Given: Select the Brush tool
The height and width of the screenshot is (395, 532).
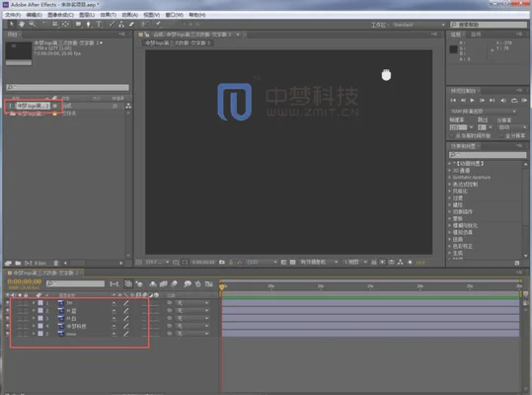Looking at the screenshot, I should tap(112, 24).
